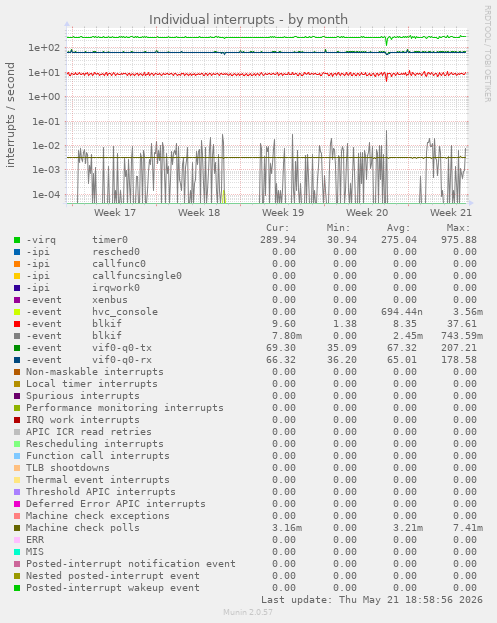
Task: Click the Machine check polls swatch
Action: (17, 528)
